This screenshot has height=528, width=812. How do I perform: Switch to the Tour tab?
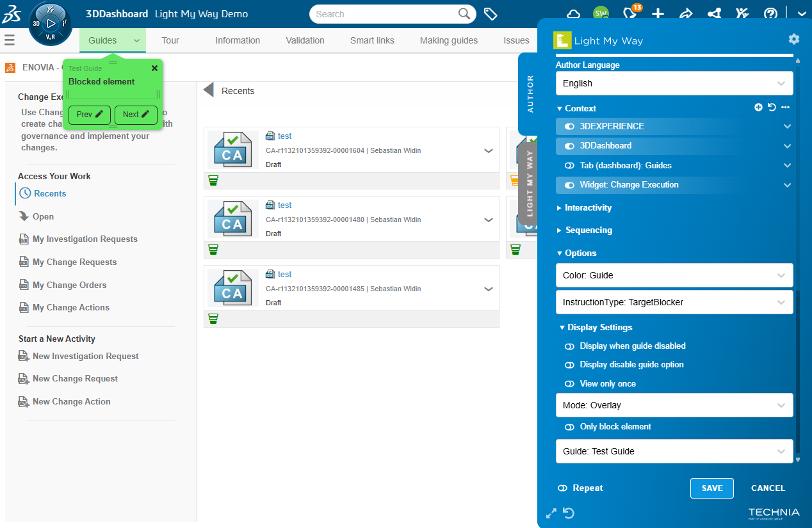point(170,40)
